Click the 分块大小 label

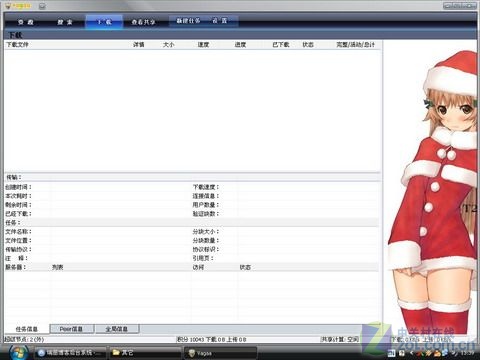[x=206, y=231]
